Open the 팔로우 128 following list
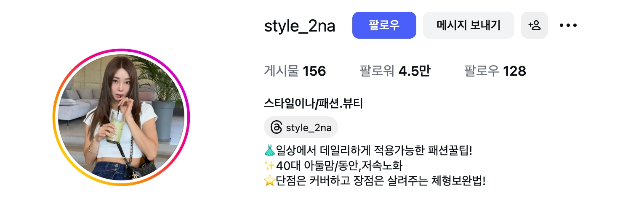644x201 pixels. 495,71
